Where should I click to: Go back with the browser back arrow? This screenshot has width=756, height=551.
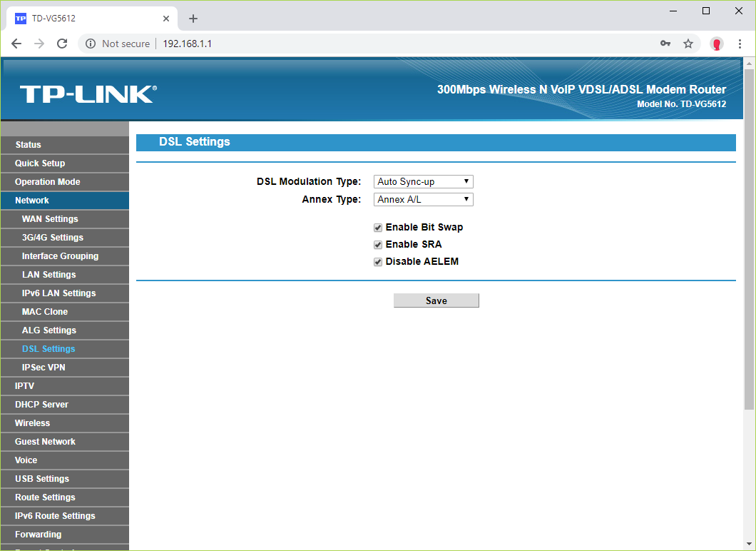tap(16, 44)
